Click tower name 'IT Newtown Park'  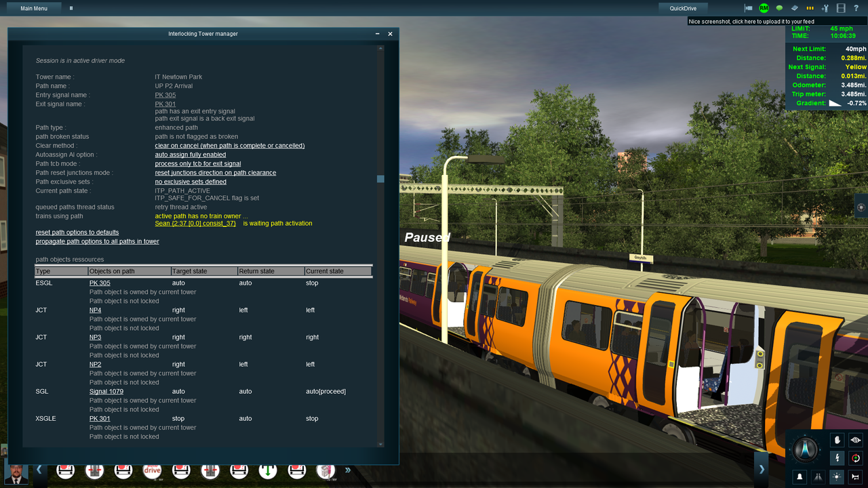point(178,77)
